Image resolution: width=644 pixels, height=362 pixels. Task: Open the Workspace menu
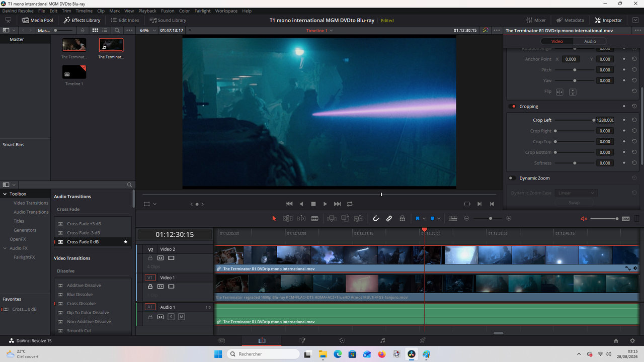226,11
